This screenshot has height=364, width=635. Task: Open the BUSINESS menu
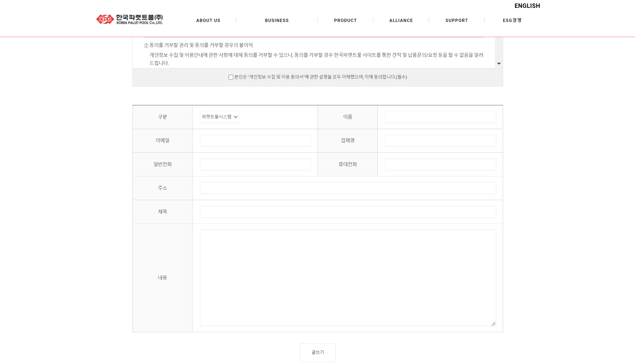[x=276, y=21]
